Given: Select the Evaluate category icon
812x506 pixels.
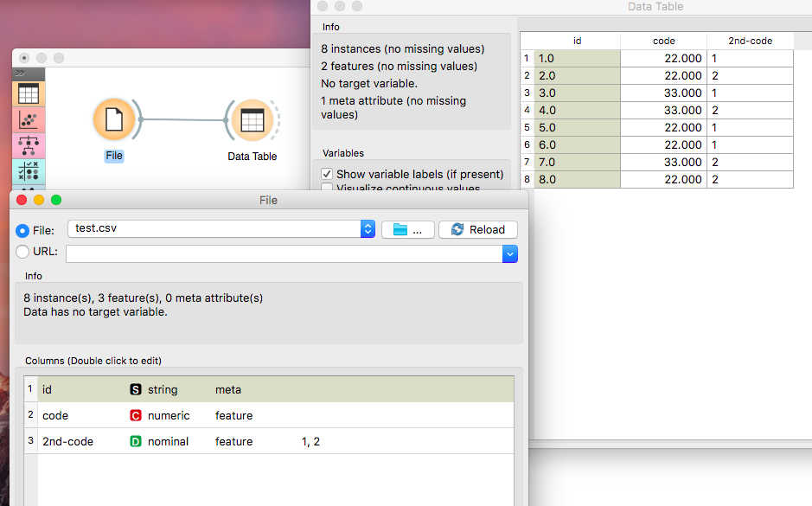Looking at the screenshot, I should point(28,171).
